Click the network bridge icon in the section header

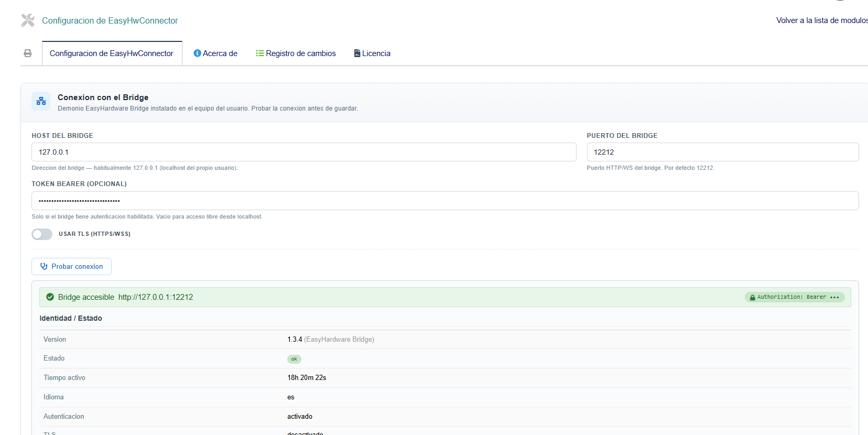pyautogui.click(x=41, y=101)
